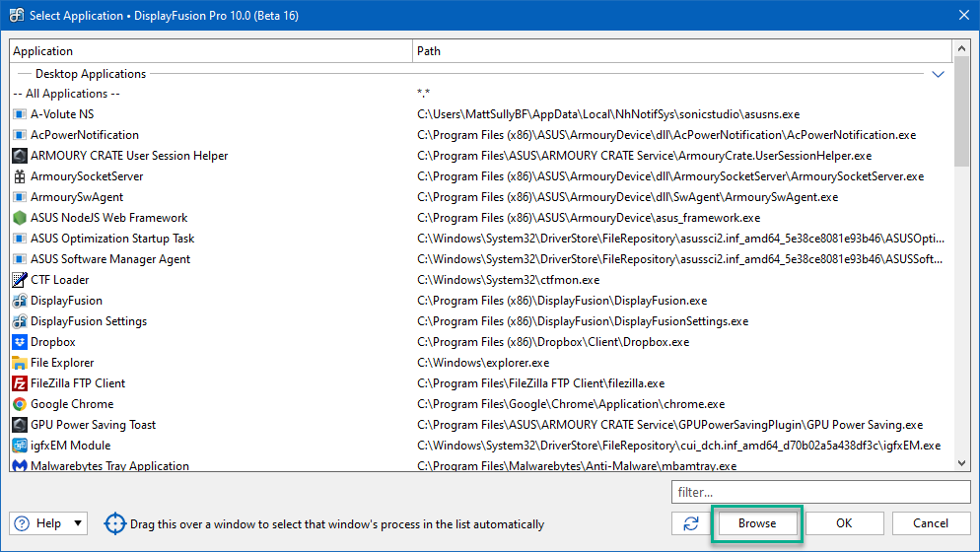Confirm selection with the OK button

tap(844, 523)
